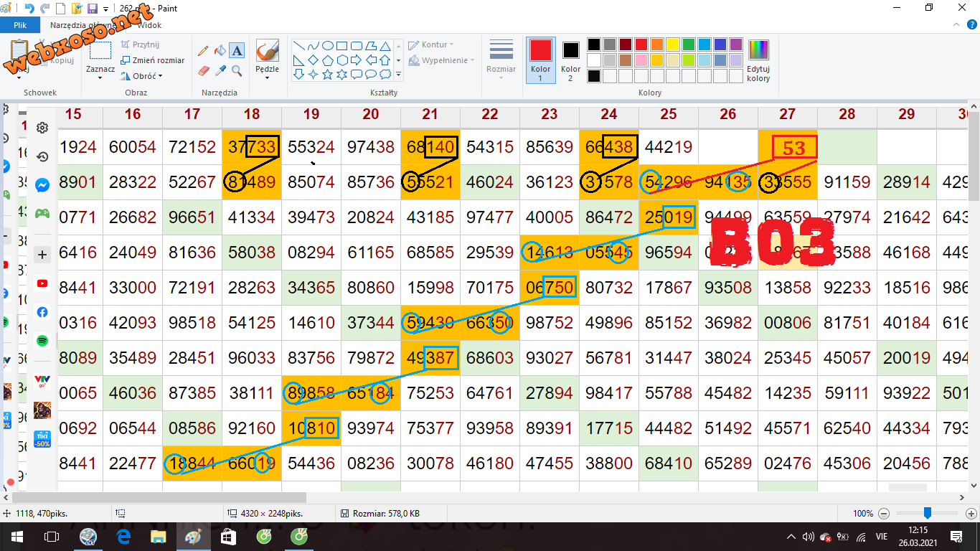Click the zoom out minus button
Image resolution: width=980 pixels, height=551 pixels.
pos(883,514)
